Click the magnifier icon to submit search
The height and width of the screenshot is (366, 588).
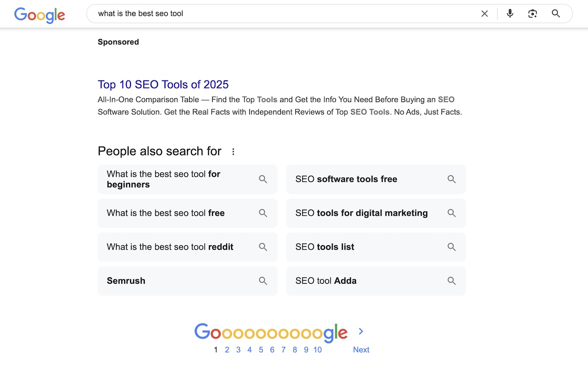tap(556, 14)
